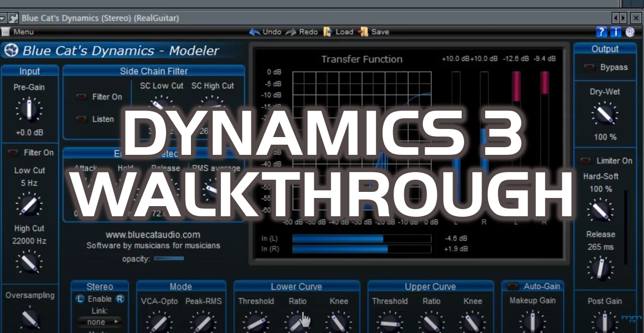Open the info 'i' icon
Screen dimensions: 644x333
point(616,32)
